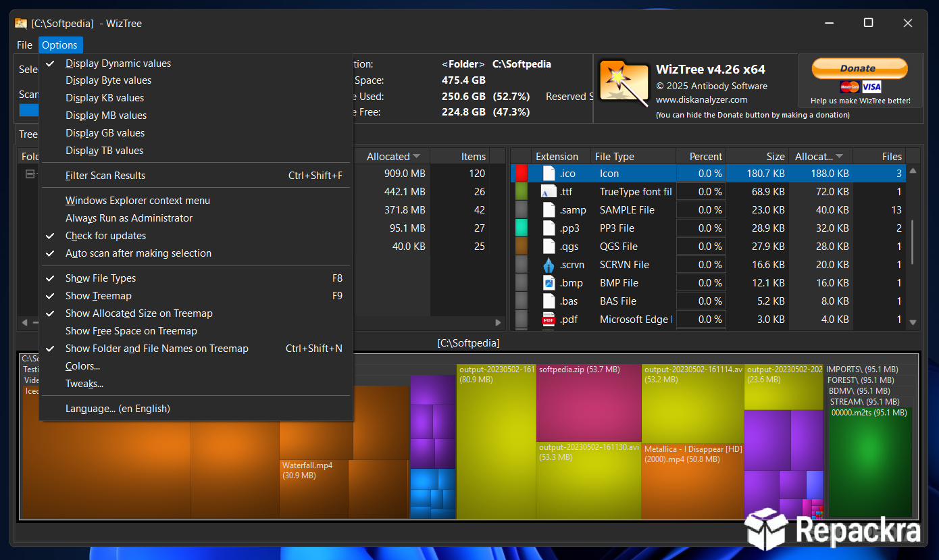This screenshot has width=939, height=560.
Task: Toggle Show Allocated Size on Treemap
Action: [x=196, y=313]
